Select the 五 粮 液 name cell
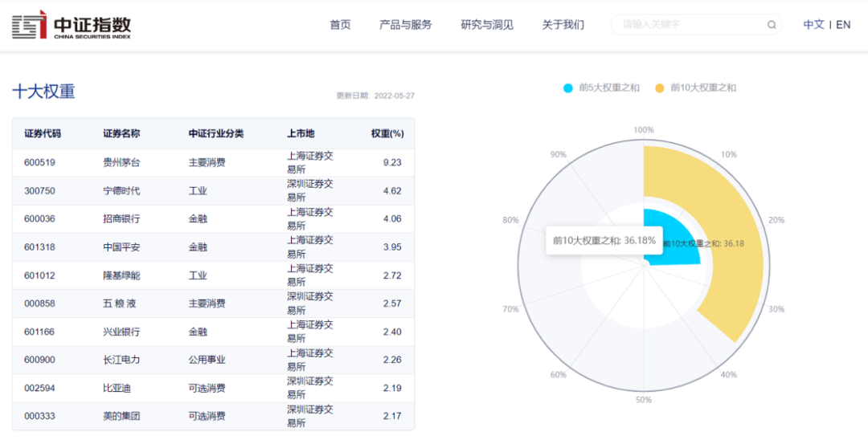This screenshot has width=868, height=444. pyautogui.click(x=121, y=303)
